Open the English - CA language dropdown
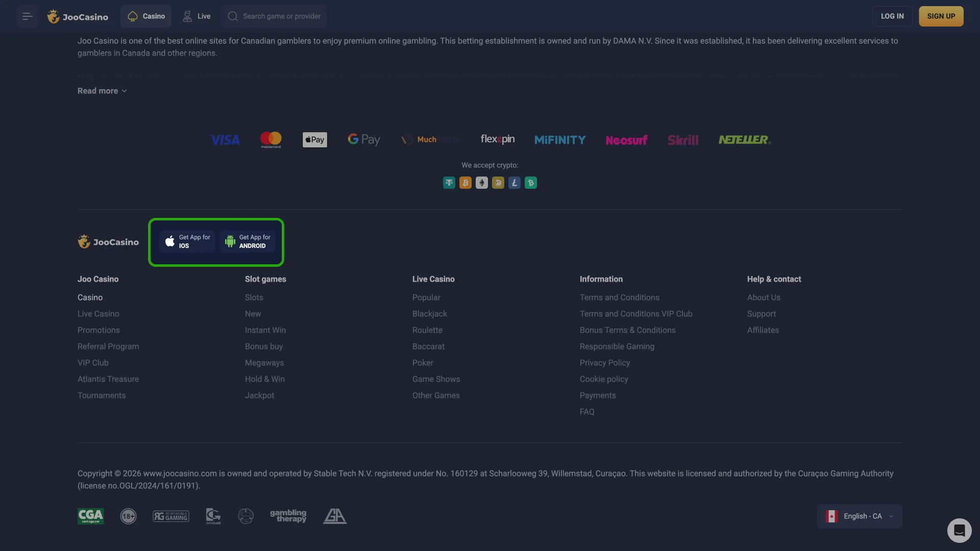 click(860, 516)
